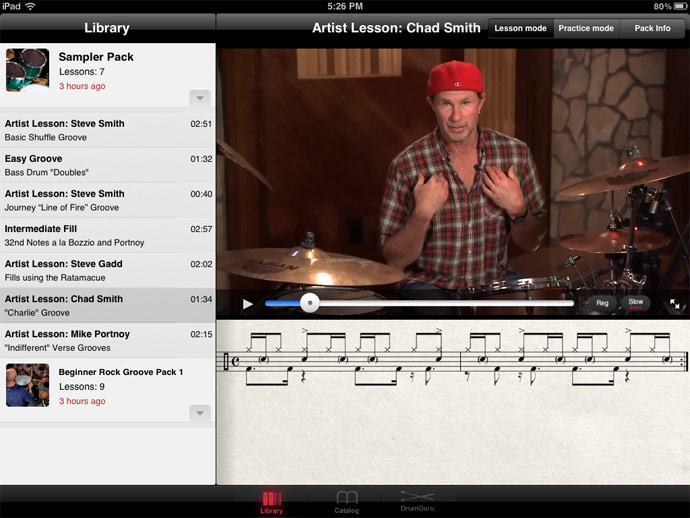Image resolution: width=690 pixels, height=518 pixels.
Task: Collapse the Sampler Pack lesson list
Action: point(200,98)
